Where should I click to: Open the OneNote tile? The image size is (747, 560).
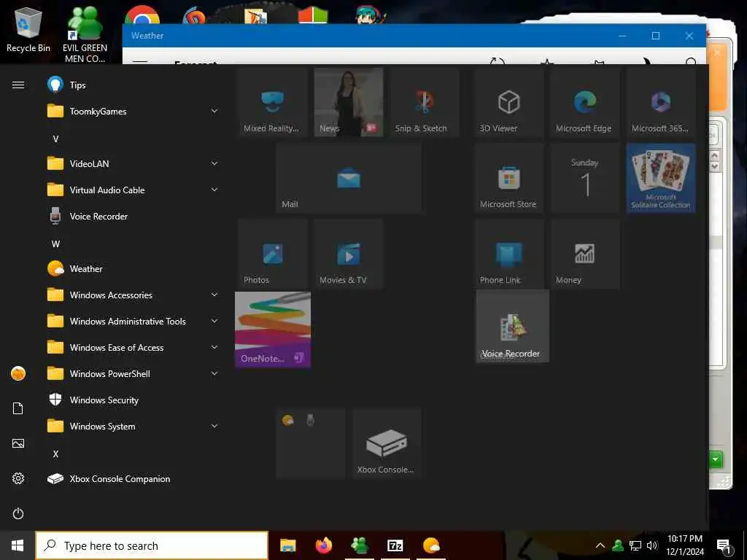[273, 330]
